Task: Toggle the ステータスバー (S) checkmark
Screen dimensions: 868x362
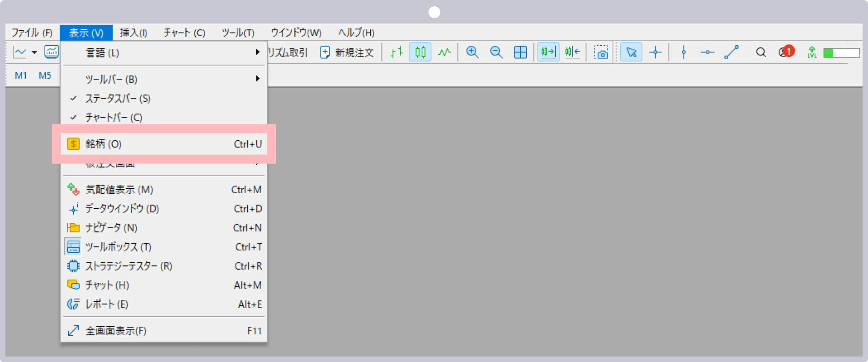Action: [164, 98]
